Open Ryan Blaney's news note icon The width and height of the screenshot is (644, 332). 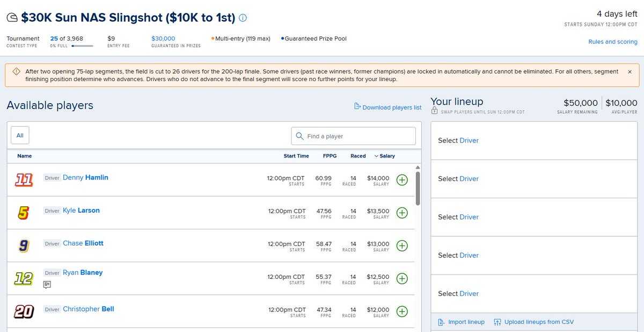[47, 284]
